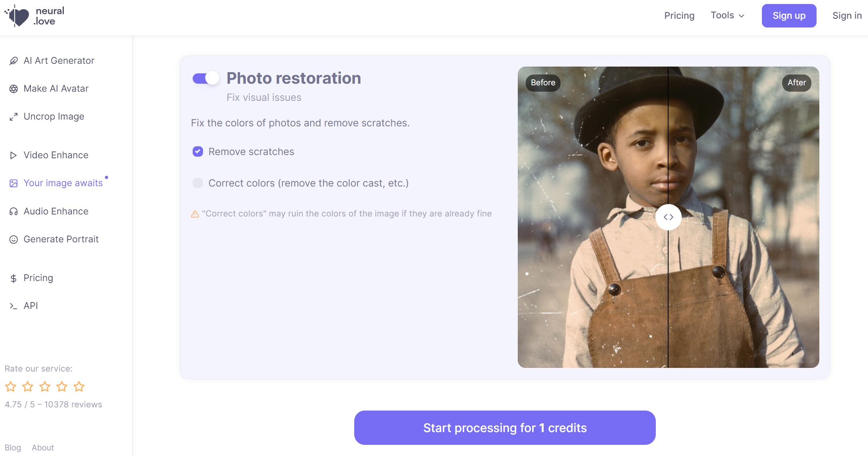Expand the Tools dropdown menu
This screenshot has width=868, height=456.
tap(728, 16)
